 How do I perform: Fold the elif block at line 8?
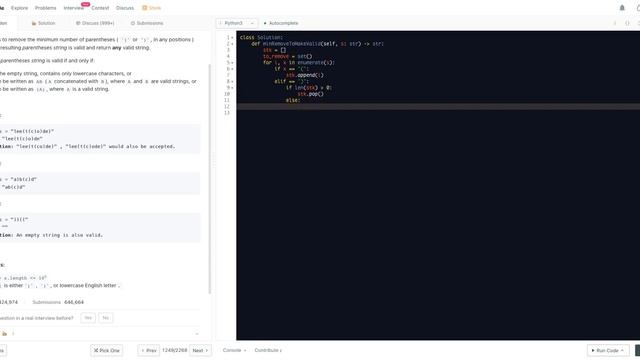232,82
